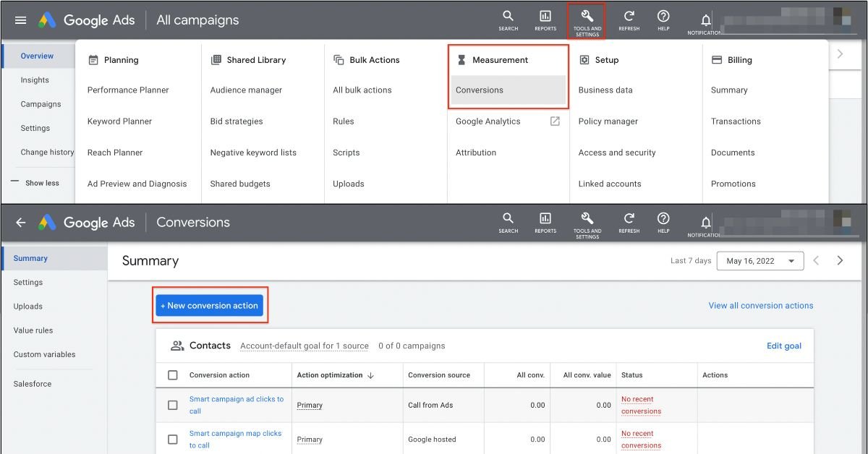Tick the checkbox for Smart campaign ad clicks to call
This screenshot has height=454, width=868.
click(171, 404)
